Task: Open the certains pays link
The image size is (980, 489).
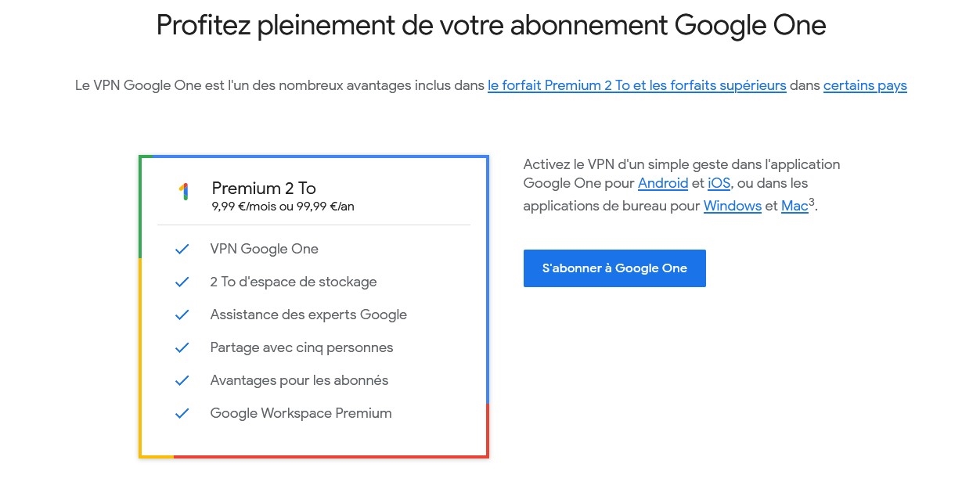Action: [x=864, y=85]
